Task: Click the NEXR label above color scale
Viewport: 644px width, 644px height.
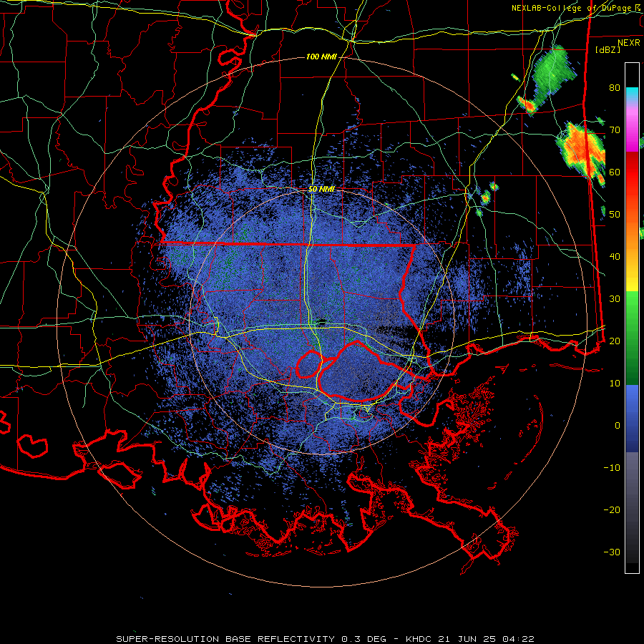Action: [x=629, y=43]
